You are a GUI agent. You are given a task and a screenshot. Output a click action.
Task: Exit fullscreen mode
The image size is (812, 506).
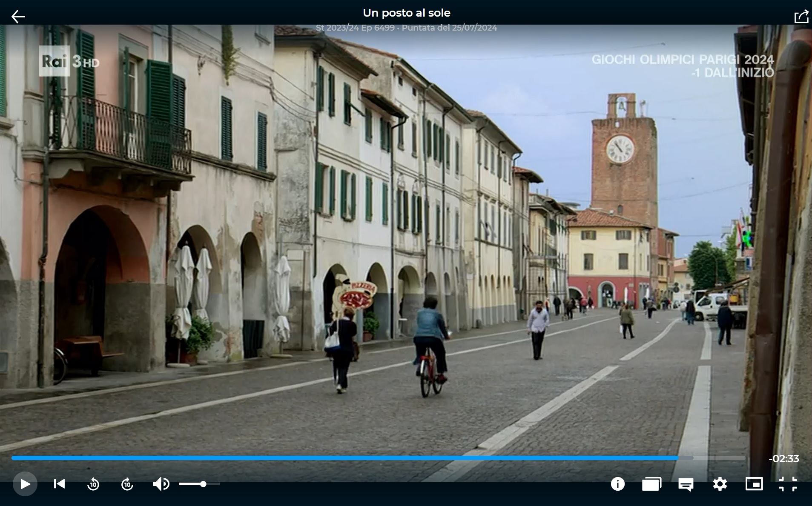pyautogui.click(x=788, y=484)
